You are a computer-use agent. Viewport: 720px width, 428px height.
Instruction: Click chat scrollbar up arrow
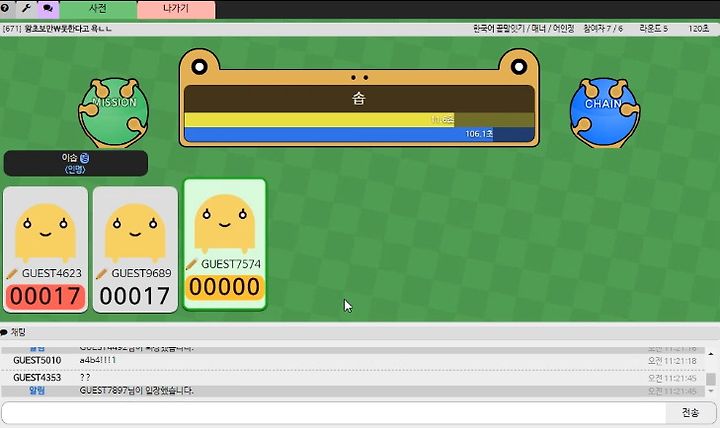(x=711, y=354)
